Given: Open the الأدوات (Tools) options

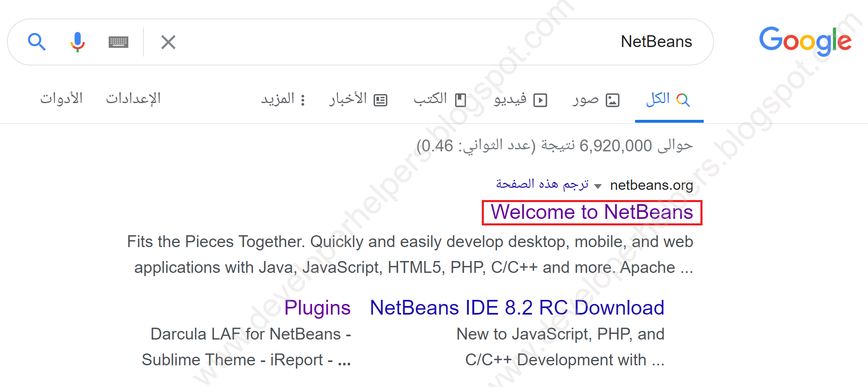Looking at the screenshot, I should pos(62,98).
